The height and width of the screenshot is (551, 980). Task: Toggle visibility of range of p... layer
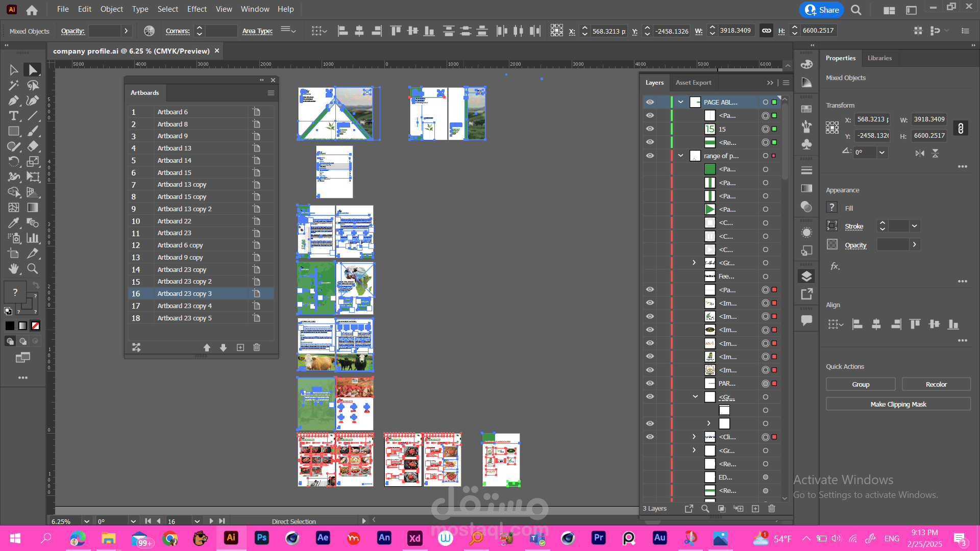tap(650, 156)
